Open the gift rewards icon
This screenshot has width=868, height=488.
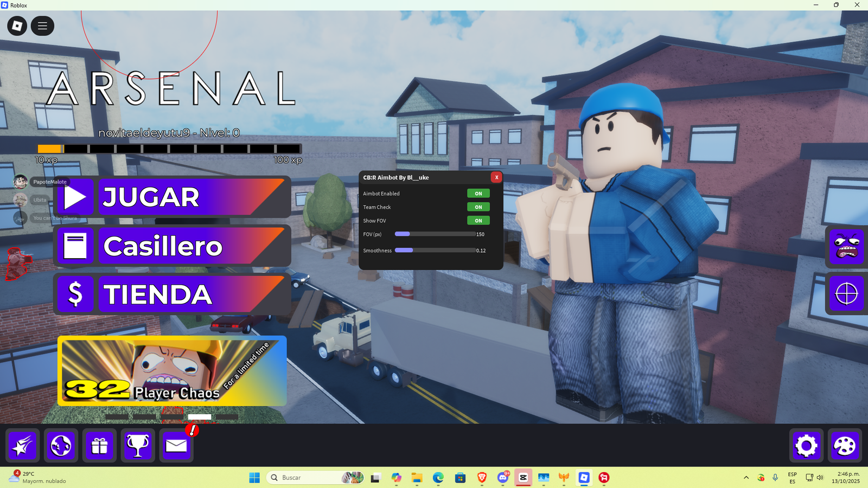coord(99,446)
